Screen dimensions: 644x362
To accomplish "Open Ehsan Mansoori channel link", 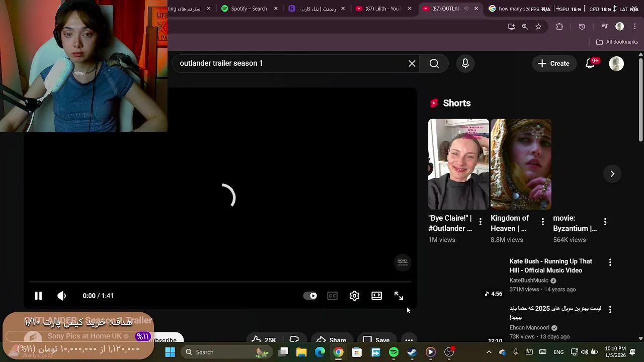I will click(529, 328).
